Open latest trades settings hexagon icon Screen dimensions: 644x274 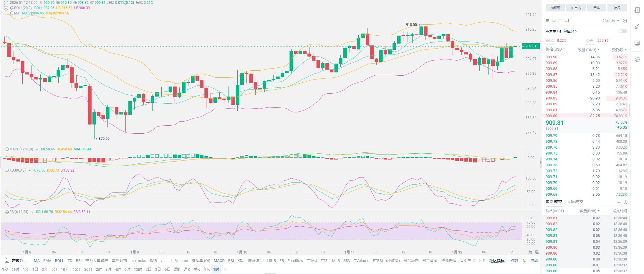[x=625, y=202]
